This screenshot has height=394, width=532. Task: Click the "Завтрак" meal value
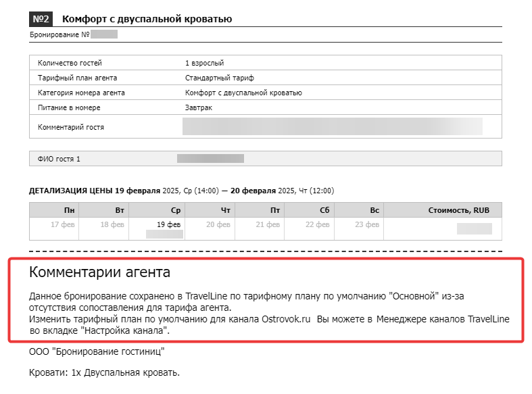point(199,107)
